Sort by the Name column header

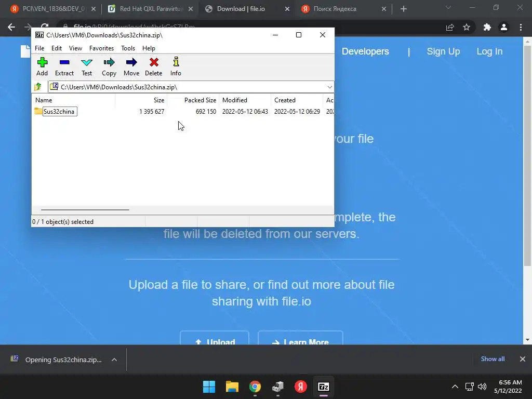(x=74, y=100)
